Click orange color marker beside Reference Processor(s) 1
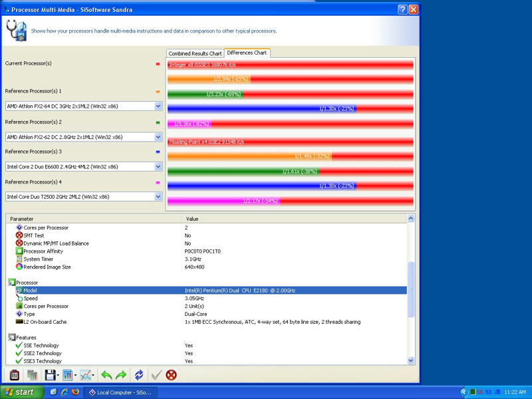The image size is (532, 399). [158, 92]
